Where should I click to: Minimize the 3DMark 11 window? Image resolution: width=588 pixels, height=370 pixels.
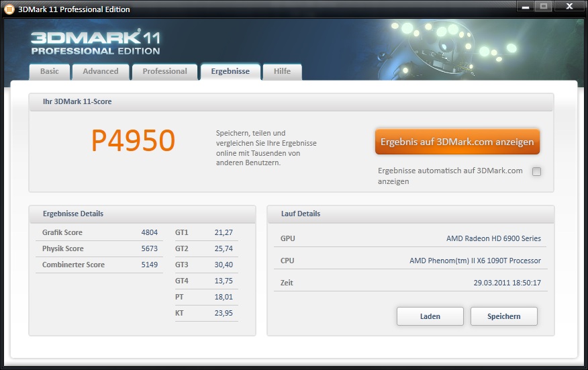click(x=526, y=7)
